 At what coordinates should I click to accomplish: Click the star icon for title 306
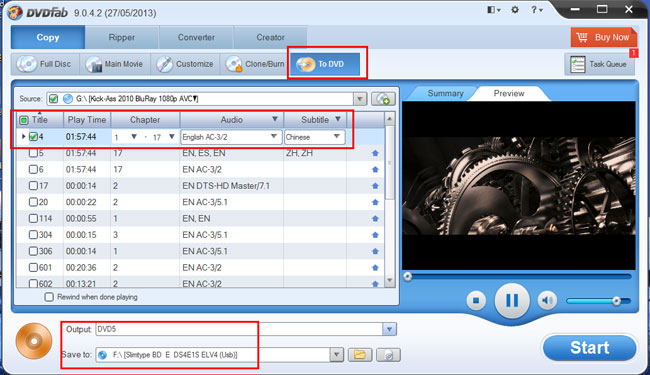click(x=375, y=252)
